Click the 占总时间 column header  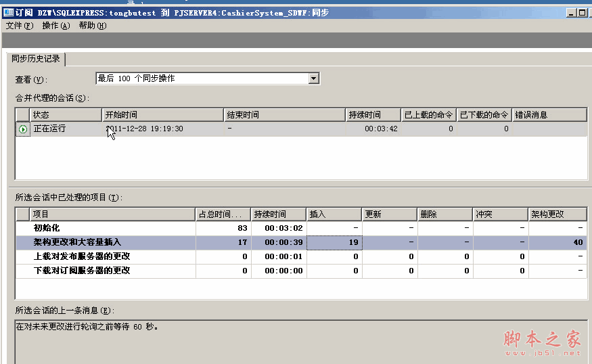(x=223, y=214)
